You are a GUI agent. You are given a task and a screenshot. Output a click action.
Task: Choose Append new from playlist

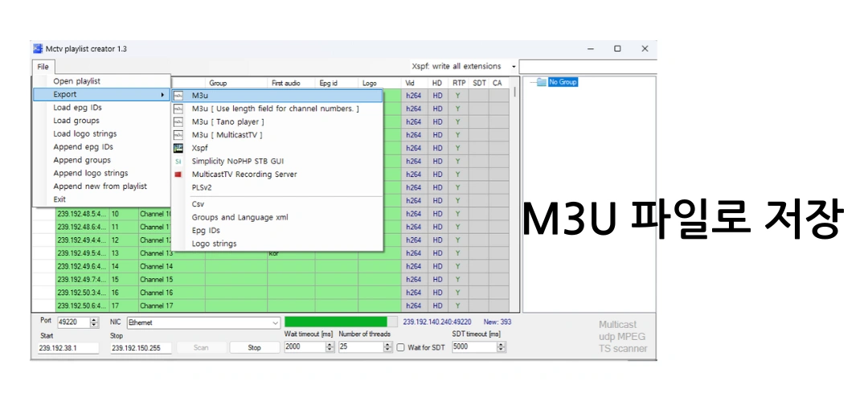pyautogui.click(x=102, y=187)
